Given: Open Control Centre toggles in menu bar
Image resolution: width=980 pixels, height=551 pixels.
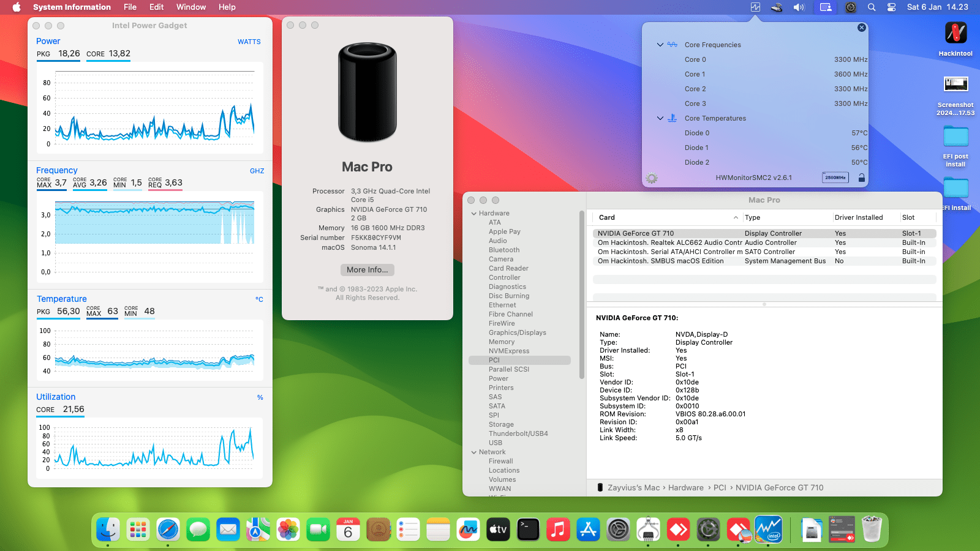Looking at the screenshot, I should [x=891, y=7].
